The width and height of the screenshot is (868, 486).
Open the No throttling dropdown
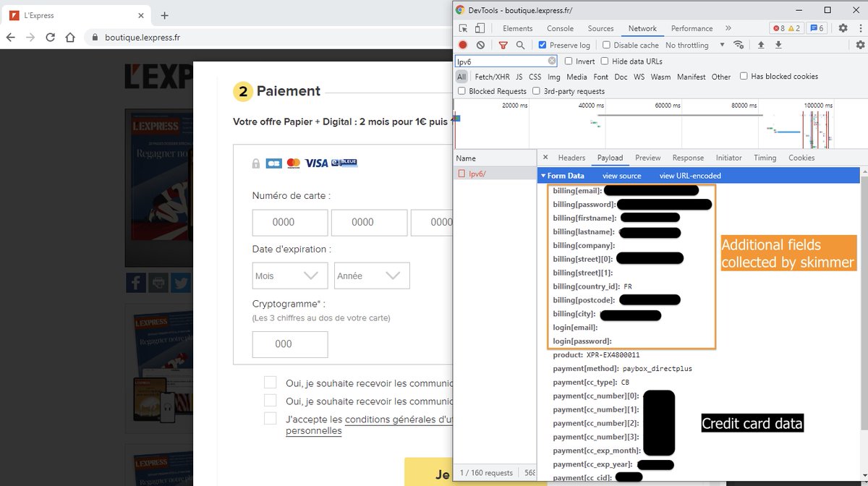[694, 45]
